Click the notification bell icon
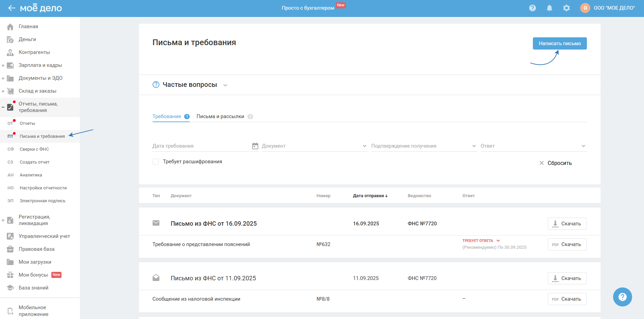644x319 pixels. [x=549, y=8]
